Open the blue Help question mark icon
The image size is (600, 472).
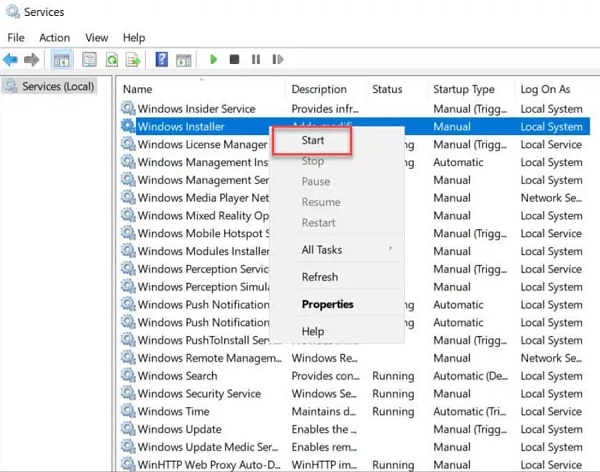coord(161,60)
